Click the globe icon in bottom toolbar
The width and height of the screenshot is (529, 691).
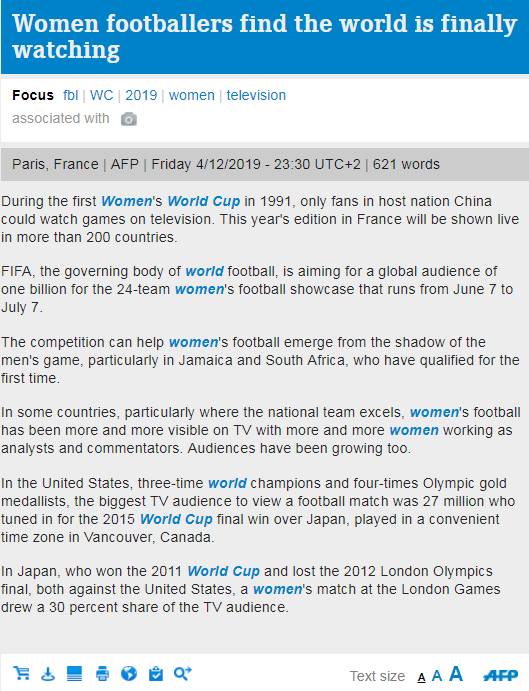click(x=129, y=673)
